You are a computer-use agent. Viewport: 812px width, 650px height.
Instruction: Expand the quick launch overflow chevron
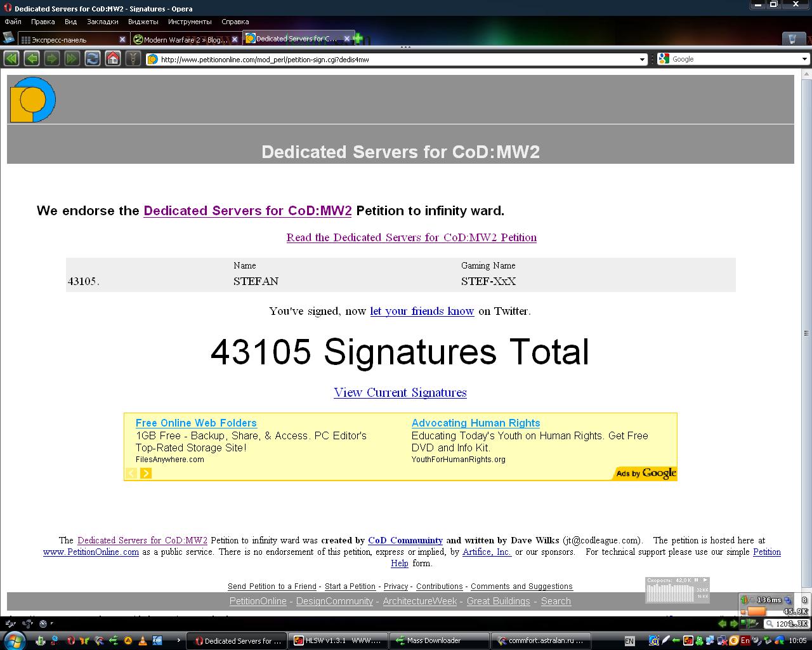click(x=178, y=640)
